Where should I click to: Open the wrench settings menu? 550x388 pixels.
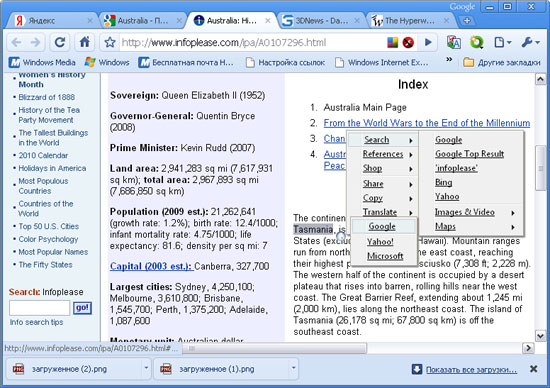coord(530,42)
